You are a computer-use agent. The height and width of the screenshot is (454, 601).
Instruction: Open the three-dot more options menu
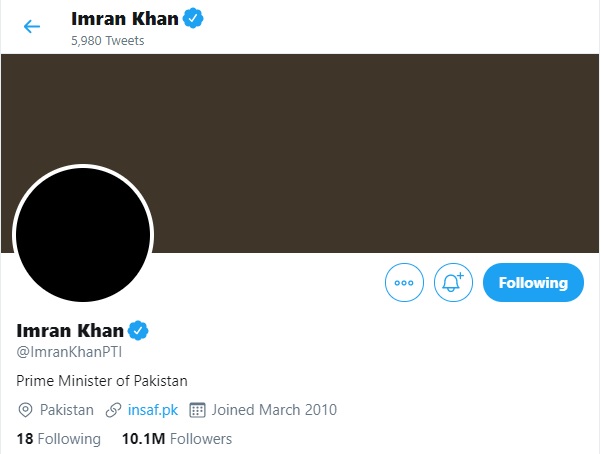(x=404, y=283)
